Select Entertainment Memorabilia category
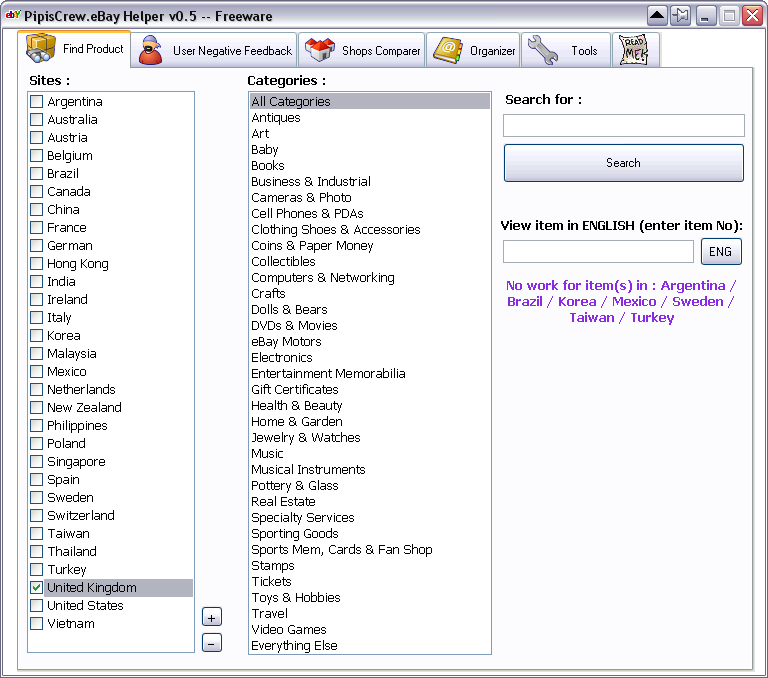This screenshot has height=678, width=768. pos(370,373)
